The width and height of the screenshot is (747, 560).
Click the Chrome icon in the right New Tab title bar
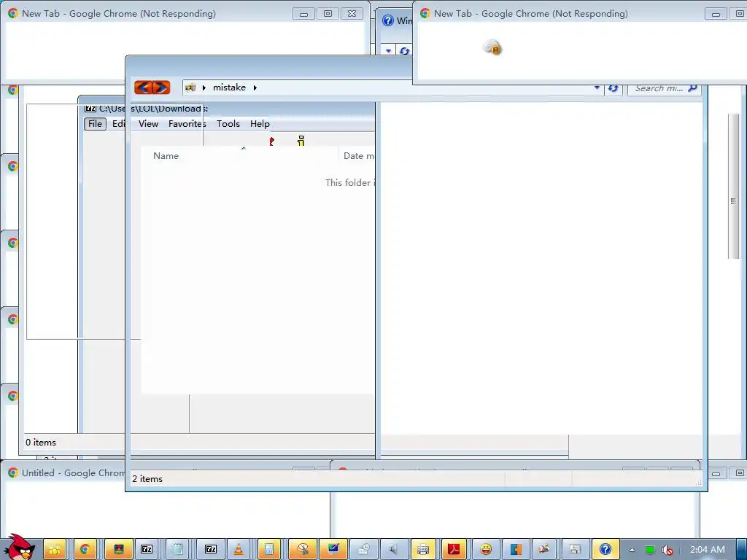click(x=425, y=13)
